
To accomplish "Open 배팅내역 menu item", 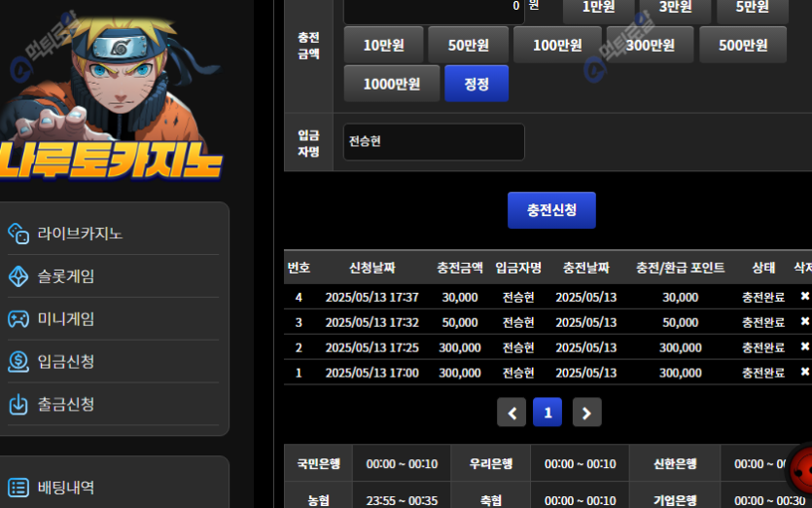I will pyautogui.click(x=113, y=488).
